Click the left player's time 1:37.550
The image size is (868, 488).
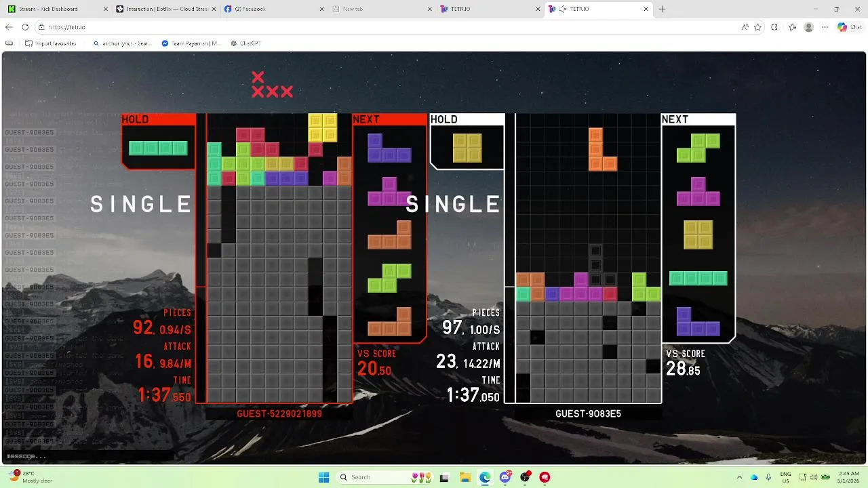coord(165,395)
